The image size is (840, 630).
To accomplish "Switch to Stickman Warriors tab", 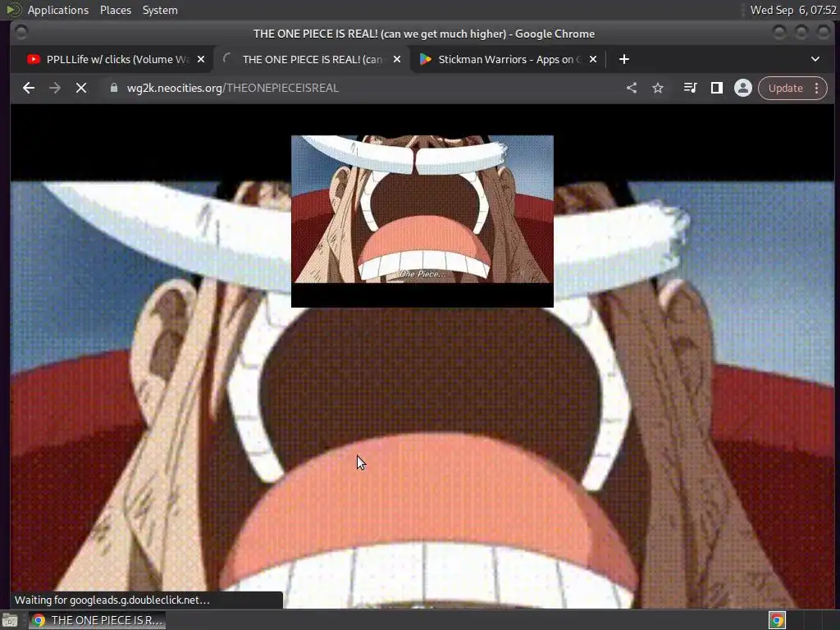I will (509, 59).
